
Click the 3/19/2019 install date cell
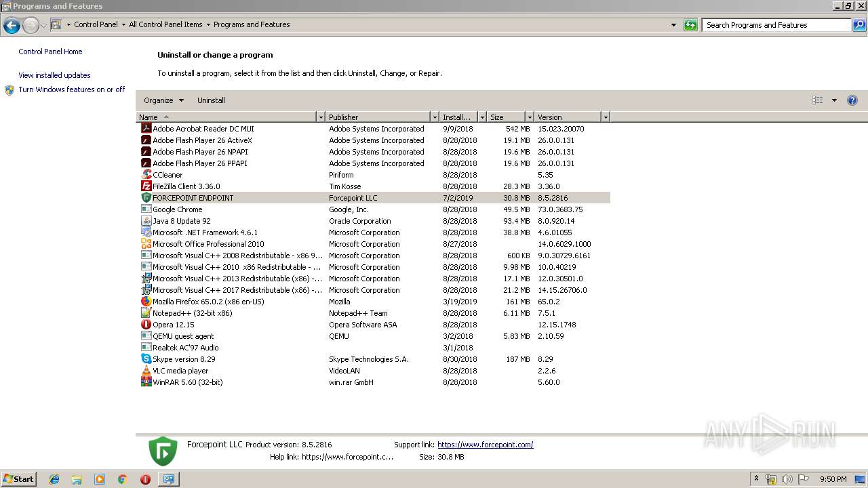(x=460, y=302)
